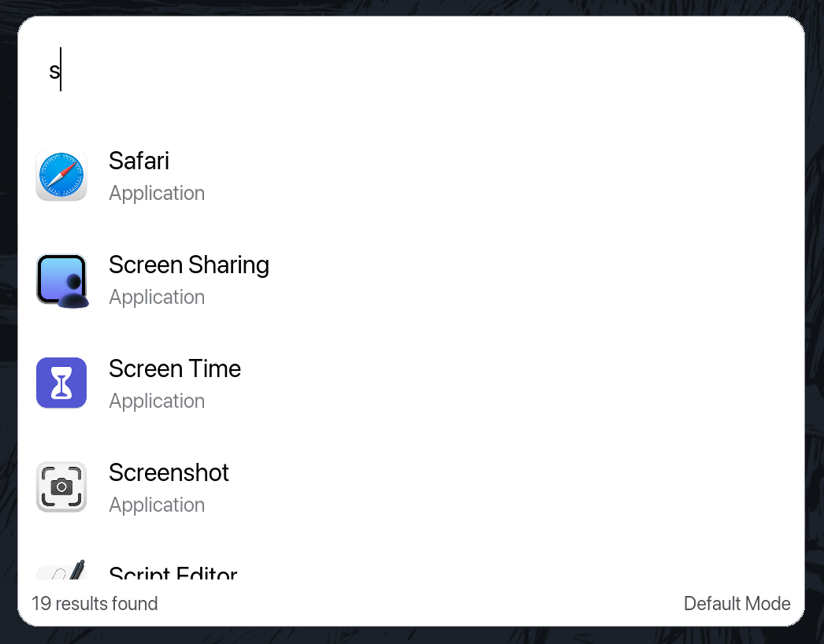Click the Script Editor icon at the bottom
The height and width of the screenshot is (644, 824).
coord(61,571)
